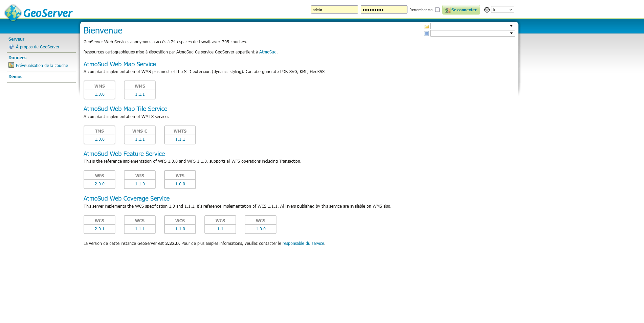Click the version number 2.22.0

pyautogui.click(x=172, y=244)
